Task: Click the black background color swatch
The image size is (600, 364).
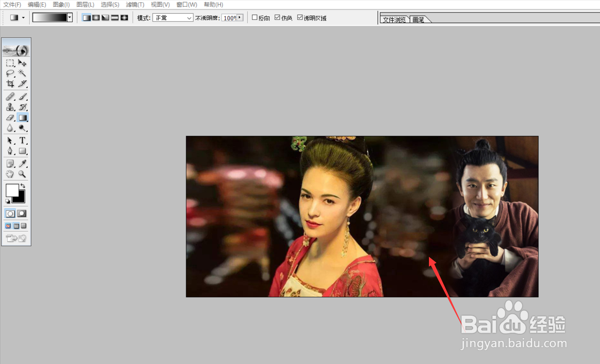Action: point(21,199)
